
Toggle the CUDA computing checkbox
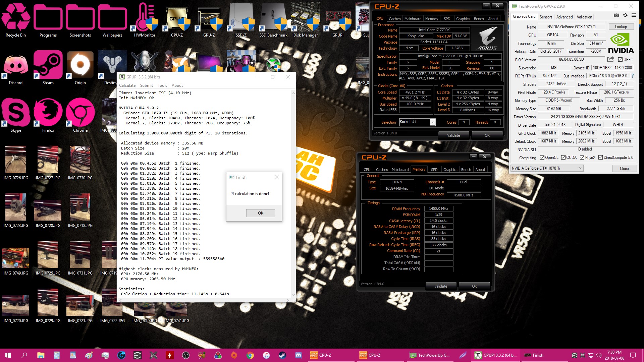pyautogui.click(x=563, y=158)
